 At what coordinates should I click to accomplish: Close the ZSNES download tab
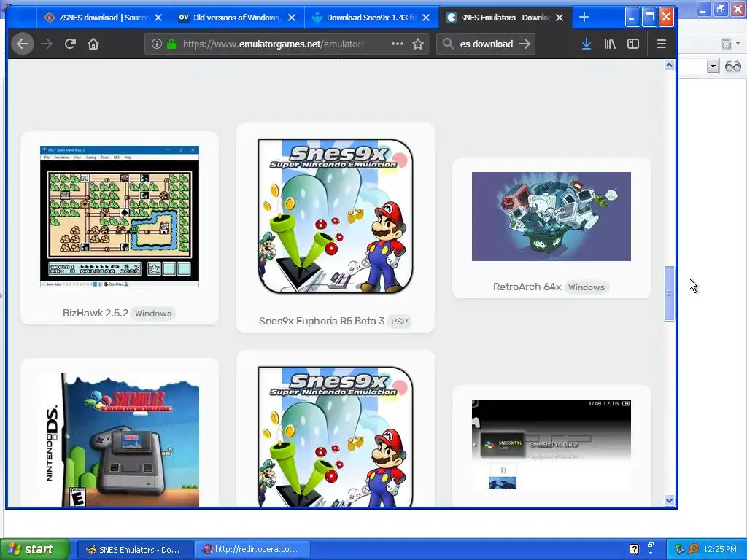(x=158, y=17)
